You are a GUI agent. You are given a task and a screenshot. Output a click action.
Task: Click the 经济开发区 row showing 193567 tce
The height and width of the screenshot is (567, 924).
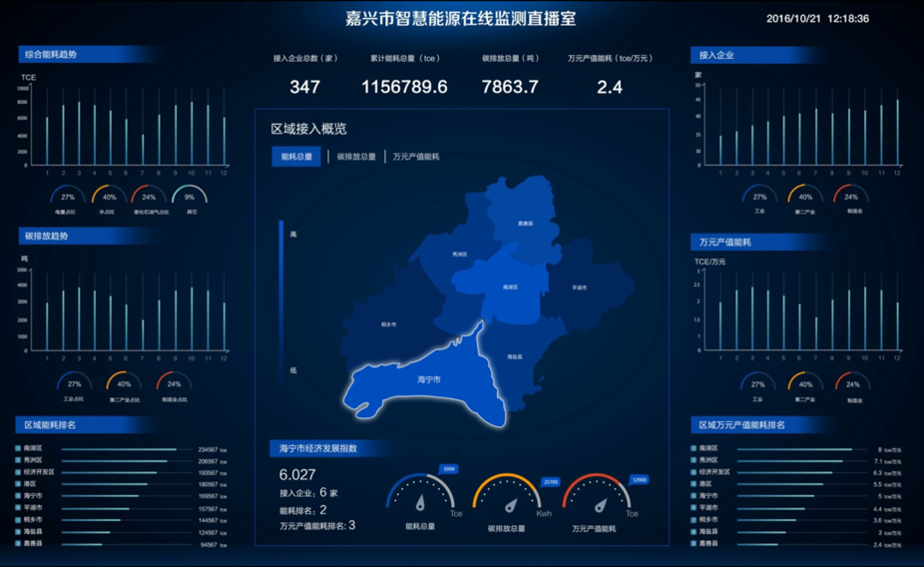[121, 473]
